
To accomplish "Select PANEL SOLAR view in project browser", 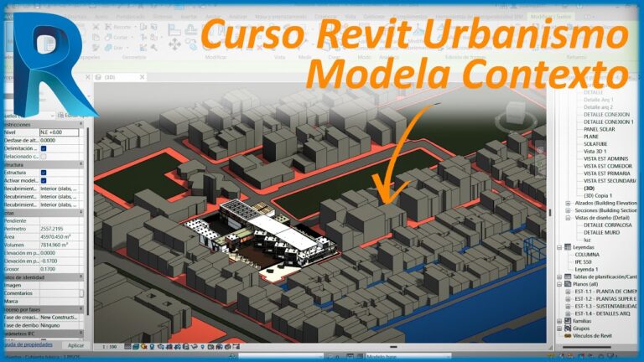I will coord(600,129).
